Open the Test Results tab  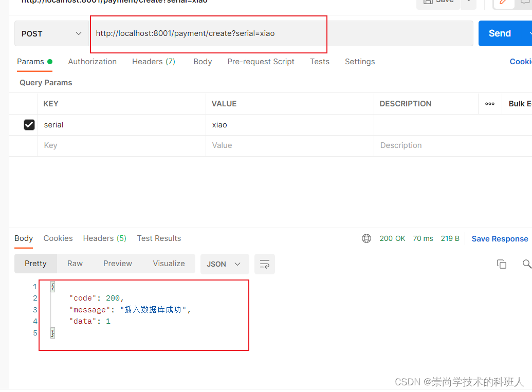(x=159, y=238)
